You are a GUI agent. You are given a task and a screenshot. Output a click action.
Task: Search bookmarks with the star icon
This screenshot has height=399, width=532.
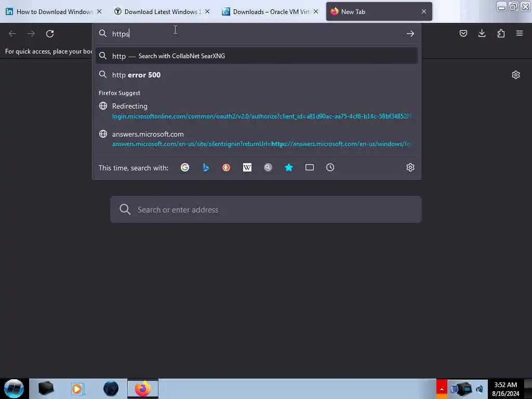(289, 167)
